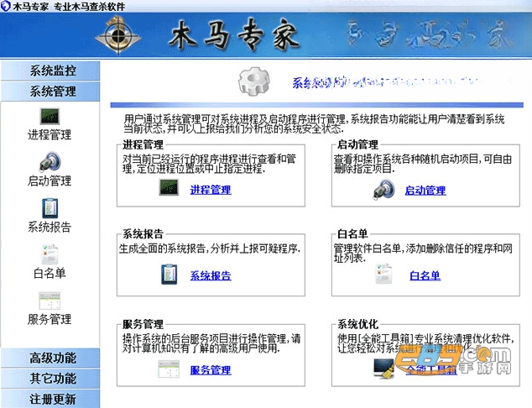Viewport: 532px width, 408px height.
Task: Click the shield icon in the title bar
Action: tap(5, 6)
